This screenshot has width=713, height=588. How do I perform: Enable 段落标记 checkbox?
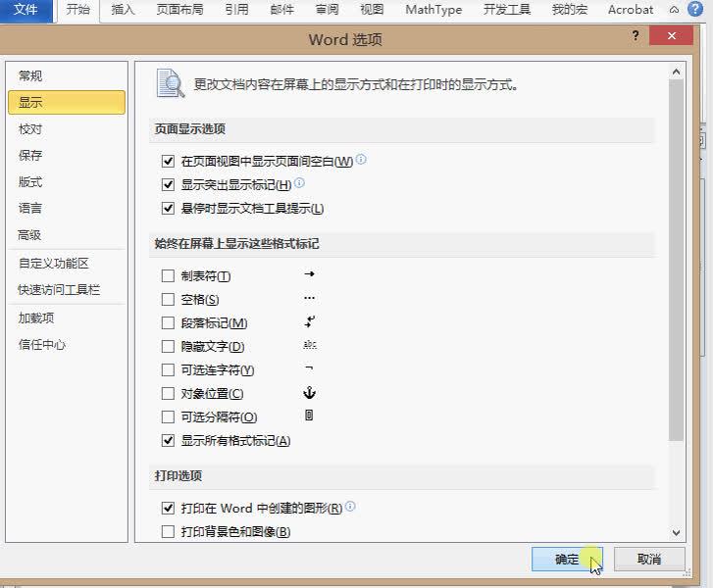coord(168,323)
